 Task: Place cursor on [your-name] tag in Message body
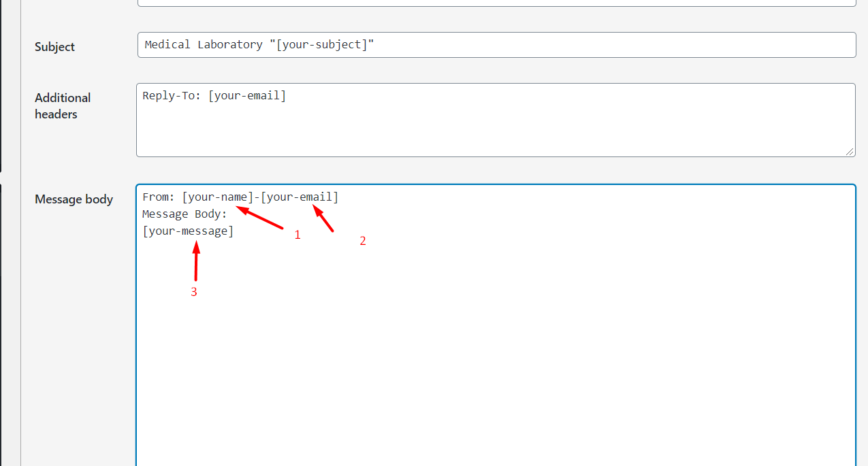pyautogui.click(x=217, y=197)
